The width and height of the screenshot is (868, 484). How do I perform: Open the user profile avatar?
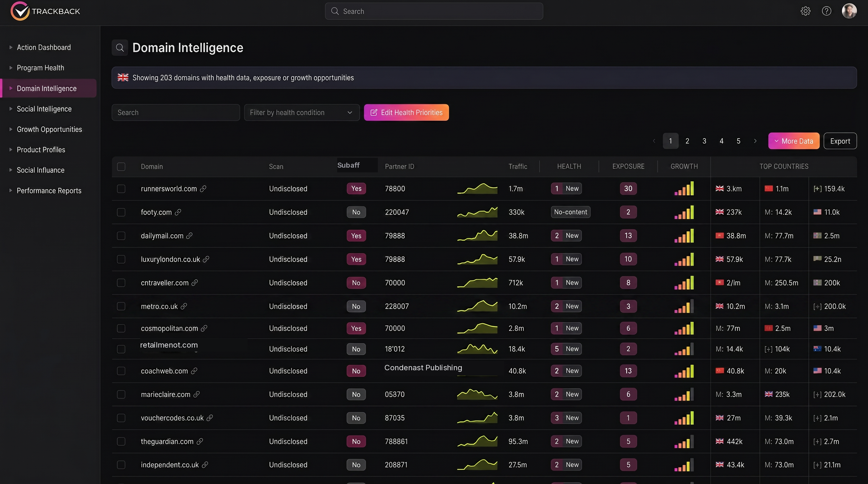(849, 11)
